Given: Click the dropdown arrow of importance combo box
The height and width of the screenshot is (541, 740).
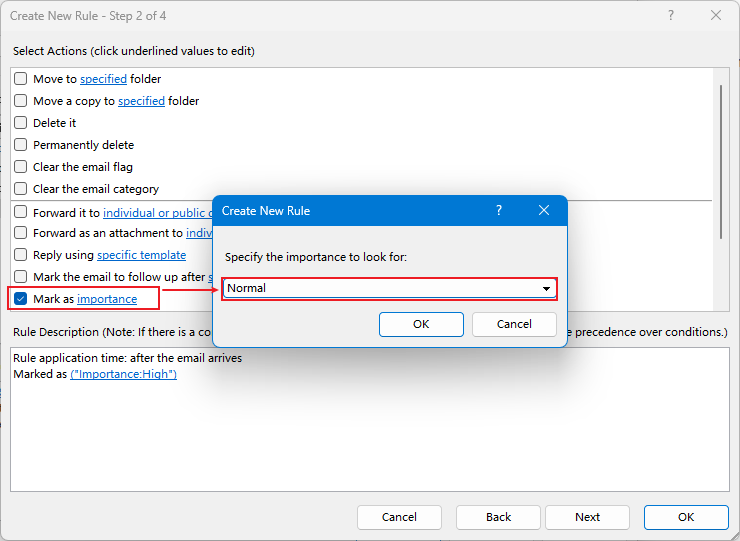Looking at the screenshot, I should [x=546, y=288].
